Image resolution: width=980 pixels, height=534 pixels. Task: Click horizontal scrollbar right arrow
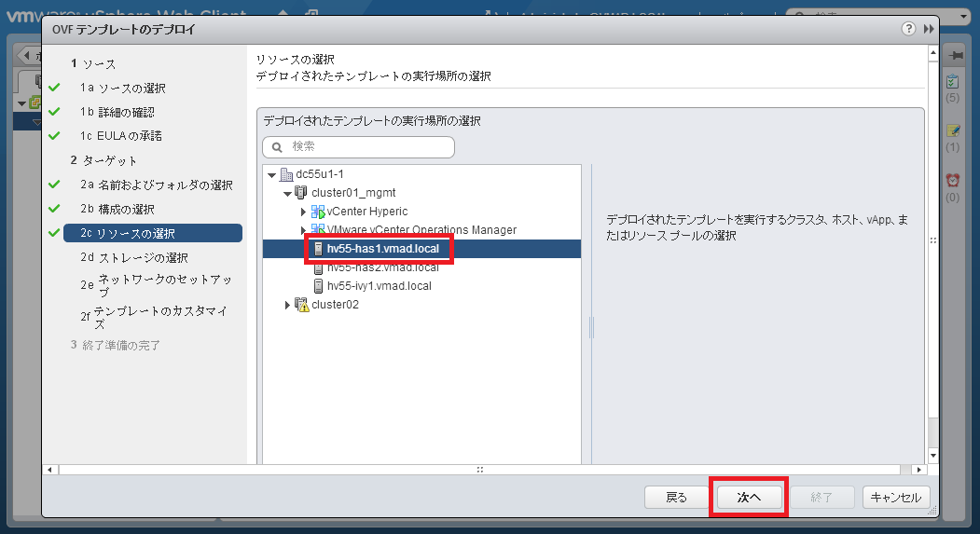coord(918,470)
